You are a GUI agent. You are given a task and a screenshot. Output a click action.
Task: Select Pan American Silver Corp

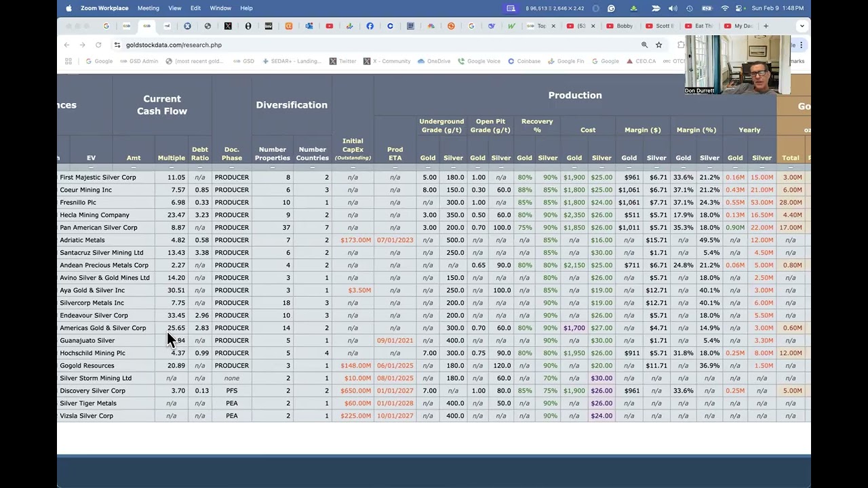pyautogui.click(x=98, y=228)
